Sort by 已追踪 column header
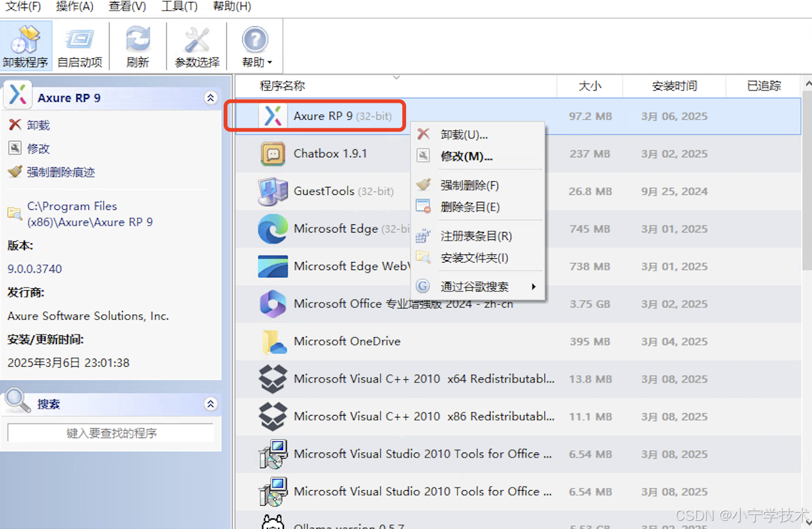Image resolution: width=812 pixels, height=529 pixels. click(x=763, y=86)
